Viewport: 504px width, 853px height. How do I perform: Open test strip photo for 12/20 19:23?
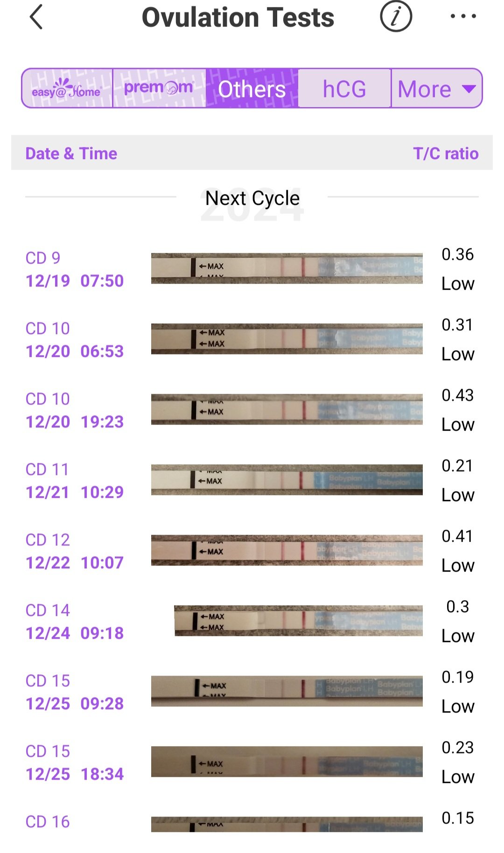[x=287, y=410]
